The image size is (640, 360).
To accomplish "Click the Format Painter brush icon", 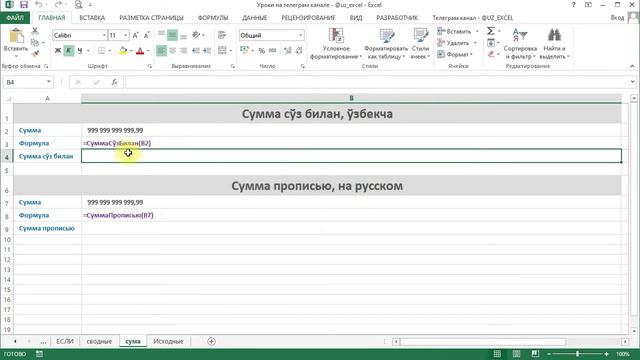I will (x=35, y=53).
